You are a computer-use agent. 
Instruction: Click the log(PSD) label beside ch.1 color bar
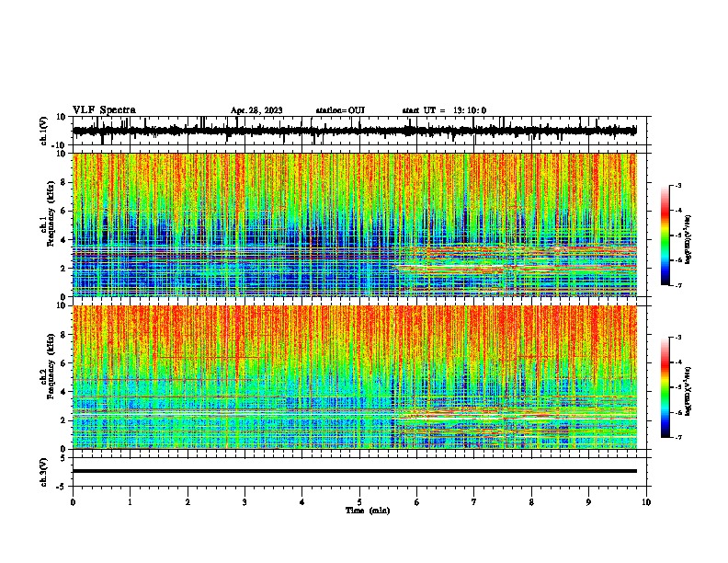click(688, 240)
